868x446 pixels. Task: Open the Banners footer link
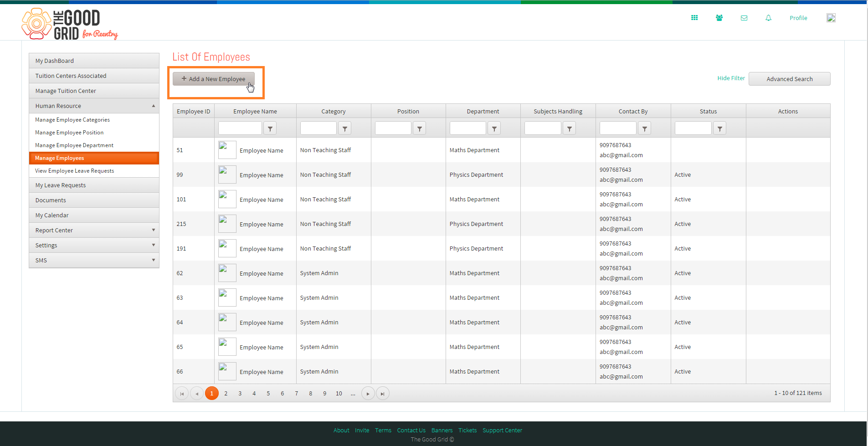click(x=442, y=431)
